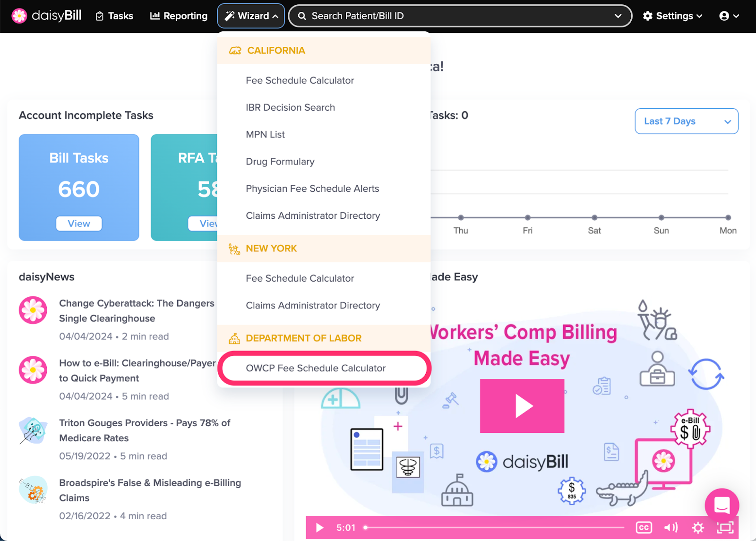Click the video settings gear icon
The image size is (756, 541).
pyautogui.click(x=698, y=527)
